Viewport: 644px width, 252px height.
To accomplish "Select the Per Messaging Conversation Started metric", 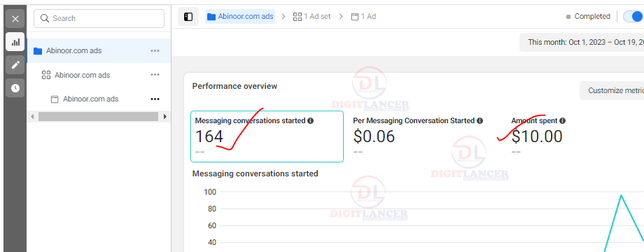I will pyautogui.click(x=418, y=136).
